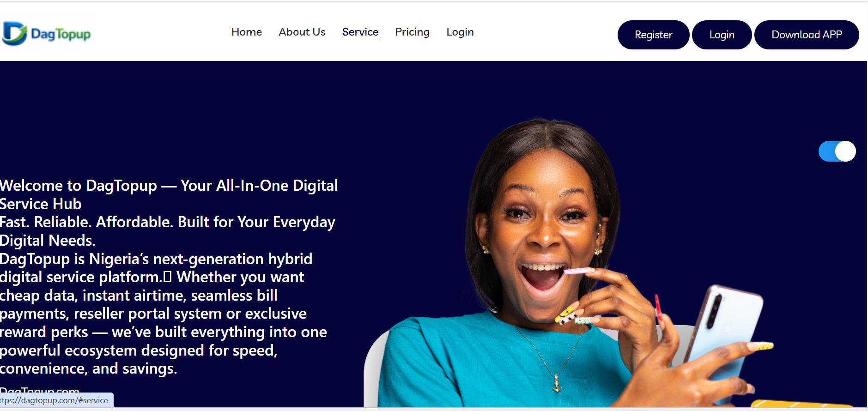
Task: Click the yellow graphic at the hero's bottom edge
Action: point(801,404)
